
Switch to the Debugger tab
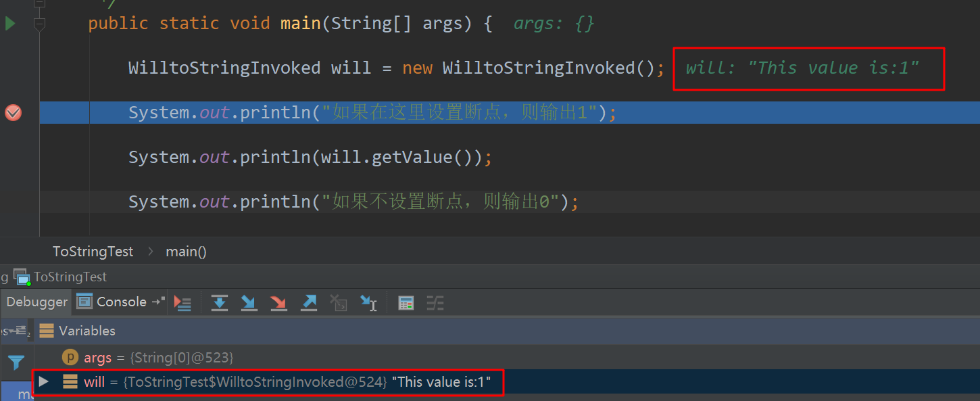[37, 302]
